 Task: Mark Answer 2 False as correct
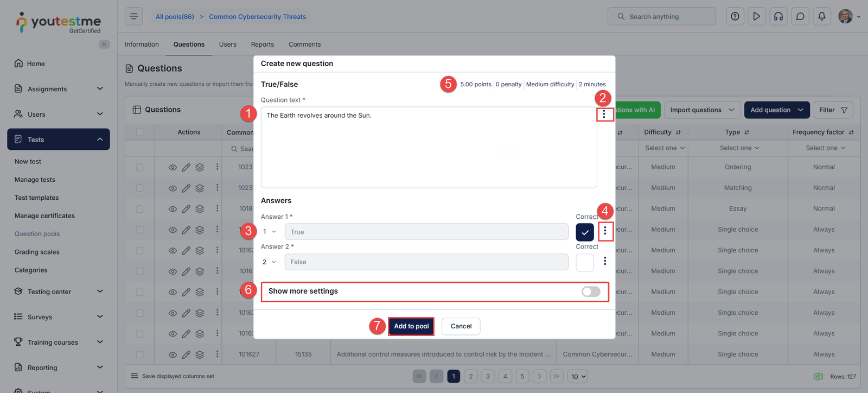[584, 262]
